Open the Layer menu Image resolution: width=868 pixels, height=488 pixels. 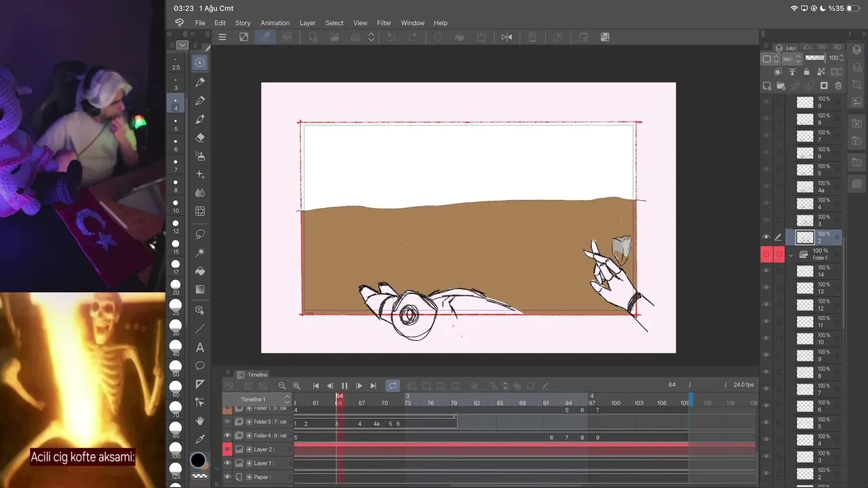tap(308, 23)
